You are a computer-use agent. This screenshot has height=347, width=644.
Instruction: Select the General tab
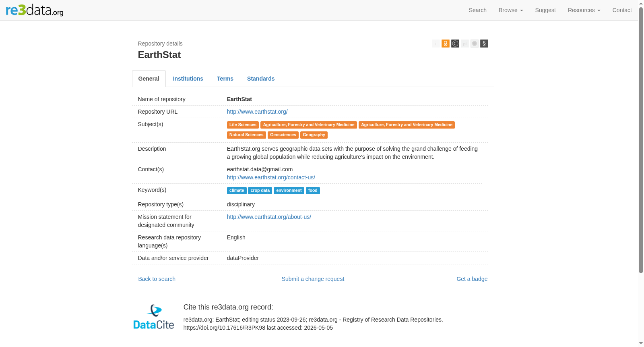[x=149, y=79]
